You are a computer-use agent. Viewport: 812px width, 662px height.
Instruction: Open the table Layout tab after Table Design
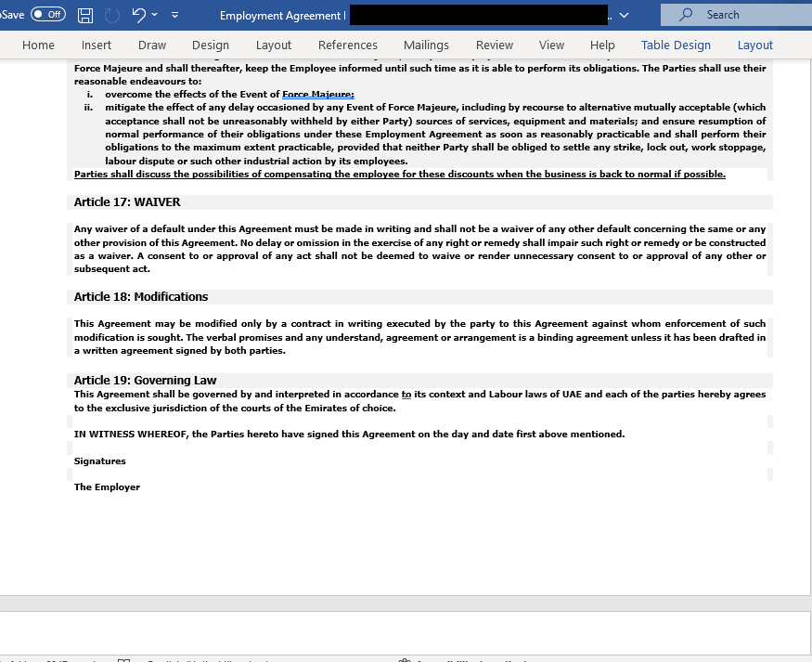(755, 45)
